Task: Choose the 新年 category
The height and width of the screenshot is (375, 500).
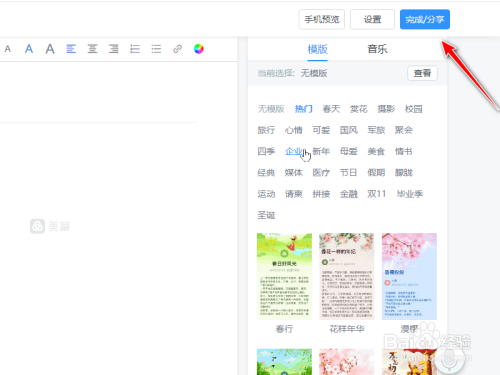Action: coord(321,151)
